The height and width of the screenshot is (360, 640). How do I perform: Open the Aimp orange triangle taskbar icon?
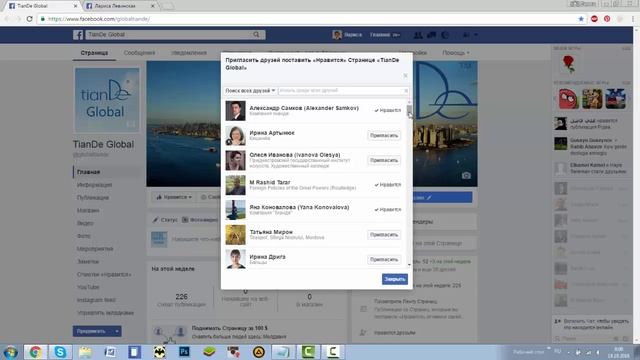click(258, 352)
